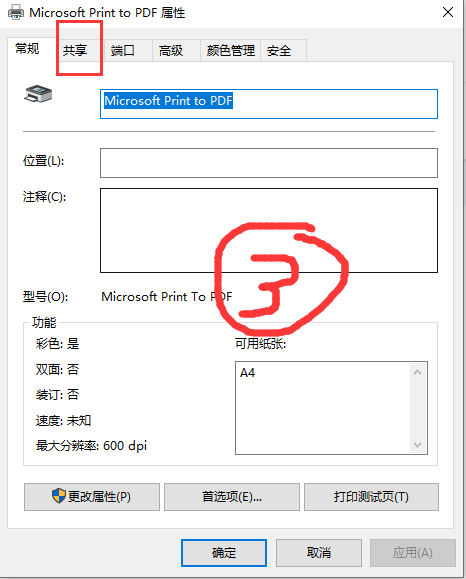
Task: Select the 常规 tab
Action: pos(27,48)
